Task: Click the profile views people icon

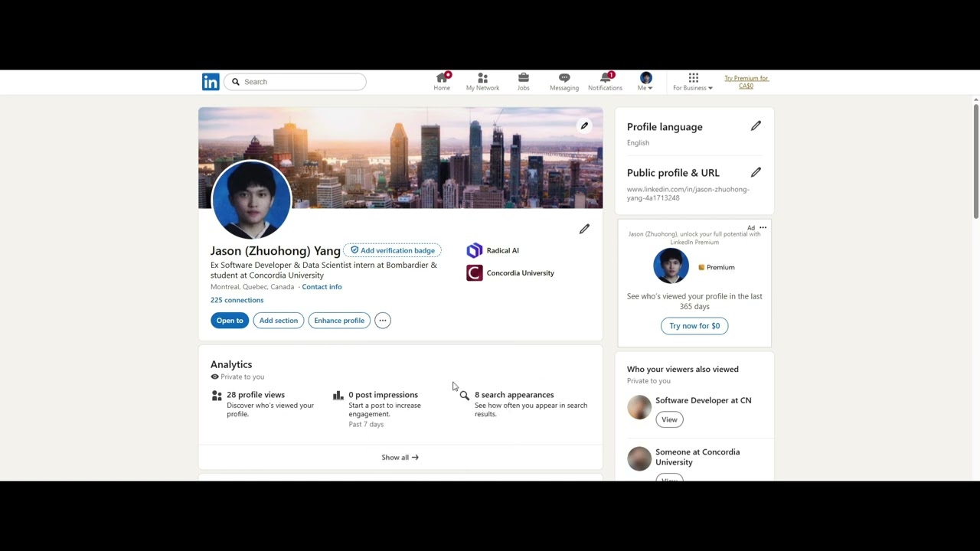Action: pyautogui.click(x=217, y=396)
